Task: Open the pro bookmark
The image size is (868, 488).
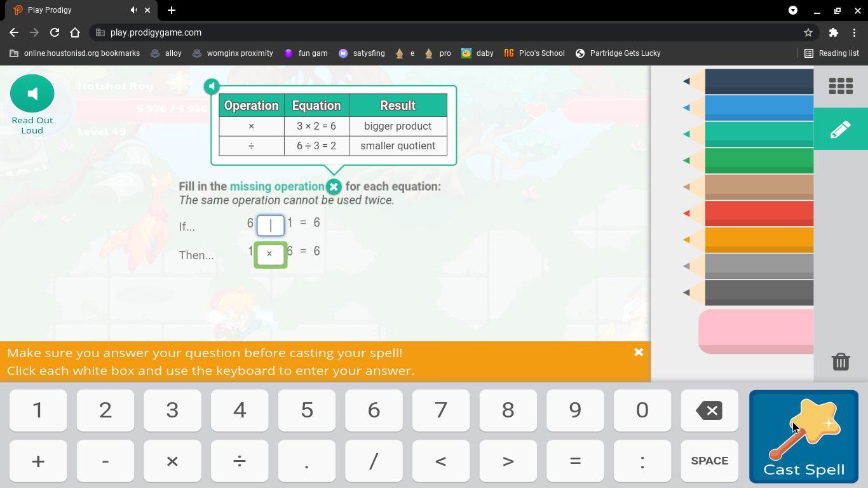Action: (x=438, y=53)
